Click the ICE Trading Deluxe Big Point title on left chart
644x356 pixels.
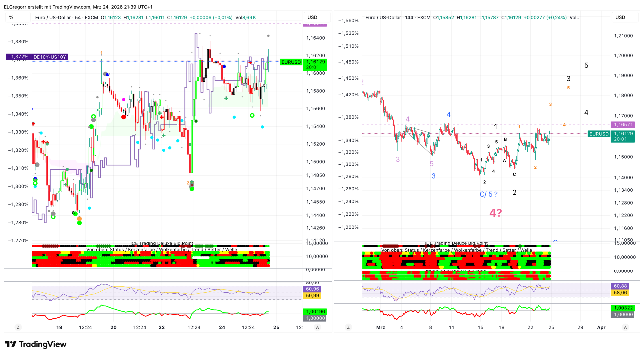click(162, 243)
